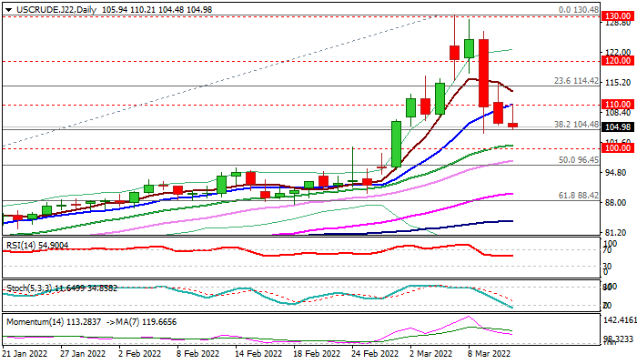
Task: Click the 21 Jan 2022 date label
Action: coord(25,353)
